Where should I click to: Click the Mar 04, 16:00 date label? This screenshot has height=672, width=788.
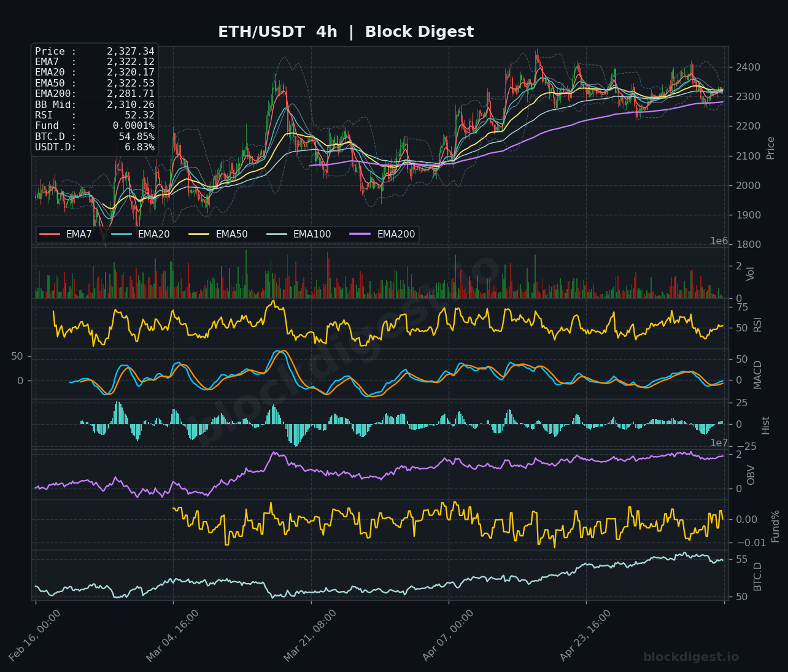coord(172,635)
